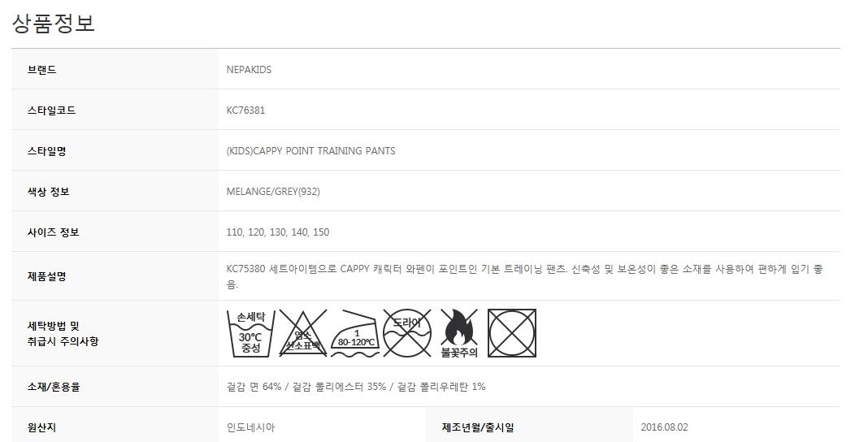Click the 소재/혼용율 row label
Screen dimensions: 868x442
(54, 387)
